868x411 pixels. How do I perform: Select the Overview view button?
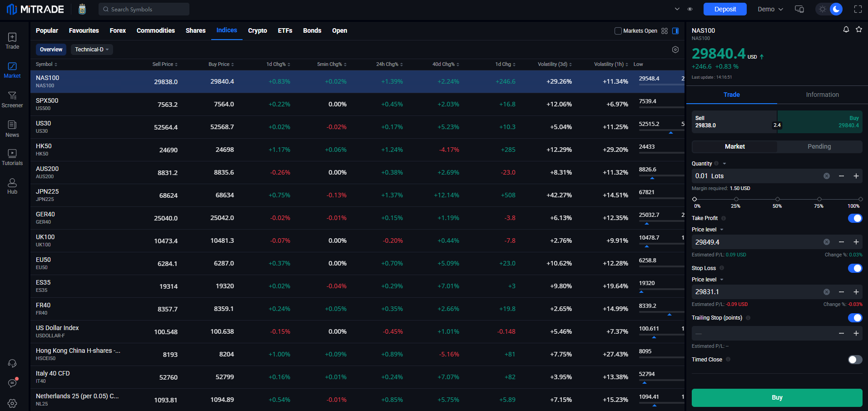click(51, 50)
